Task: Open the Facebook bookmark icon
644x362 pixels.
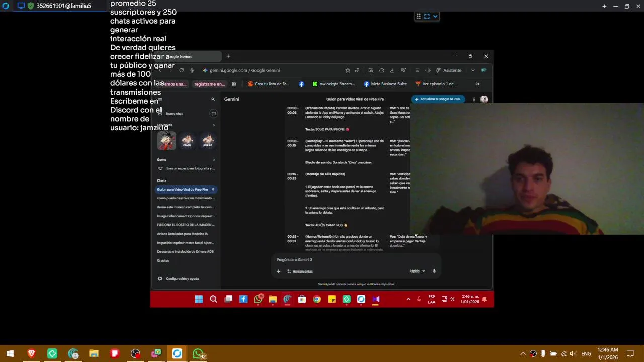Action: [301, 84]
